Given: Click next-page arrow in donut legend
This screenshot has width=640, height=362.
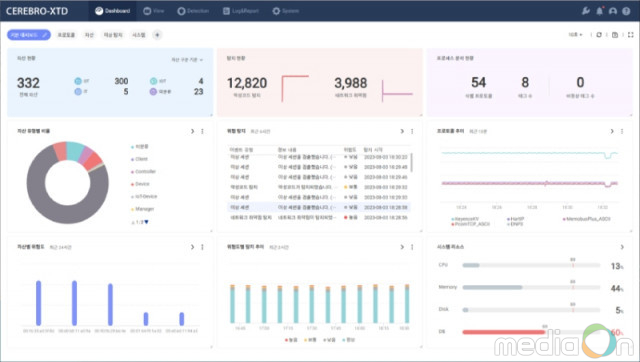Looking at the screenshot, I should point(147,222).
